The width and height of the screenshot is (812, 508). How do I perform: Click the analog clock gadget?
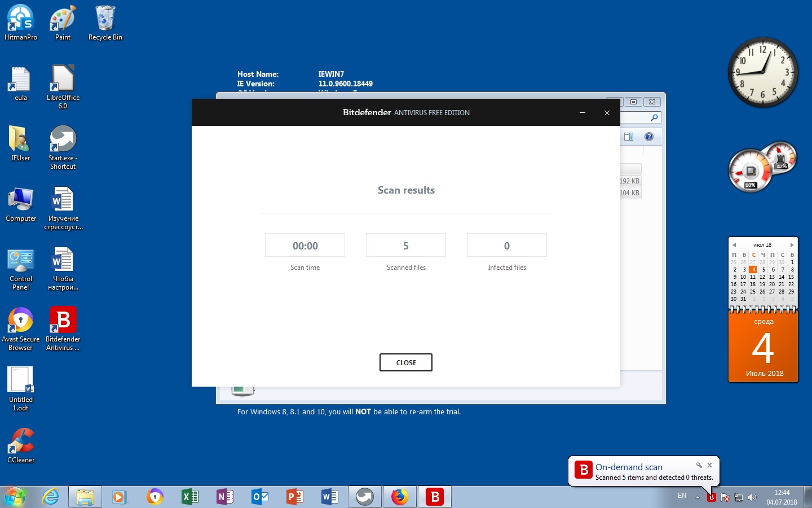click(x=763, y=72)
